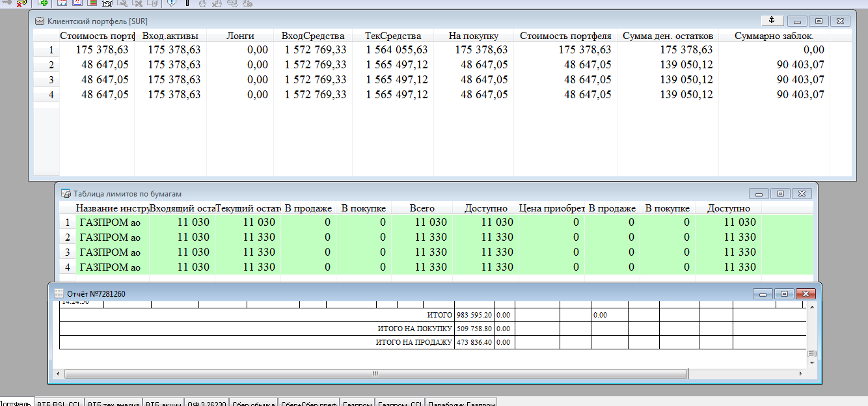Viewport: 868px width, 406px height.
Task: Click the anchor icon in Клиентский портфель window
Action: pyautogui.click(x=772, y=21)
